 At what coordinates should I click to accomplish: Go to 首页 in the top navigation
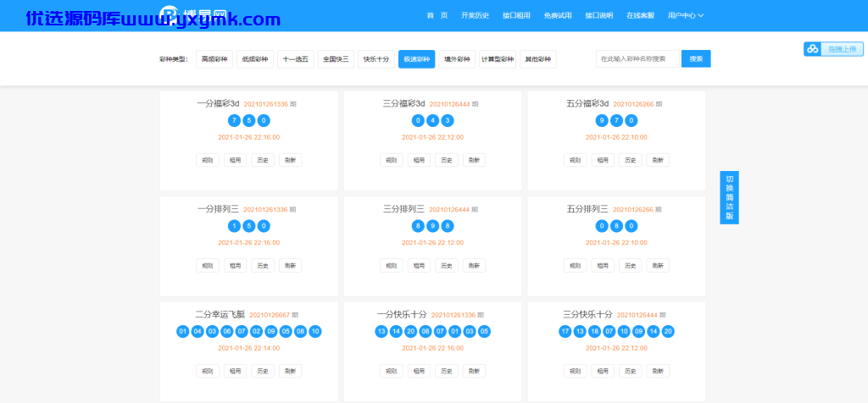click(x=437, y=15)
